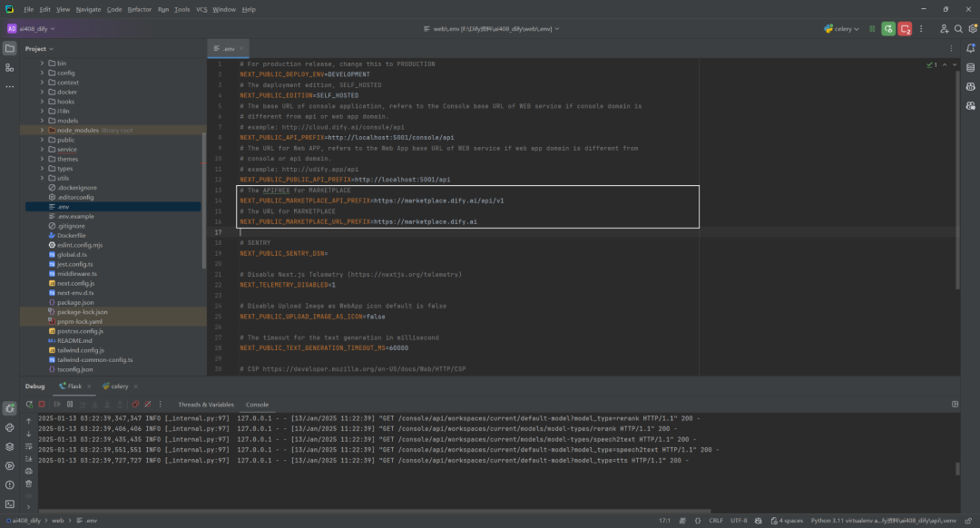Image resolution: width=980 pixels, height=528 pixels.
Task: Click the web breadcrumb in status bar
Action: (57, 521)
